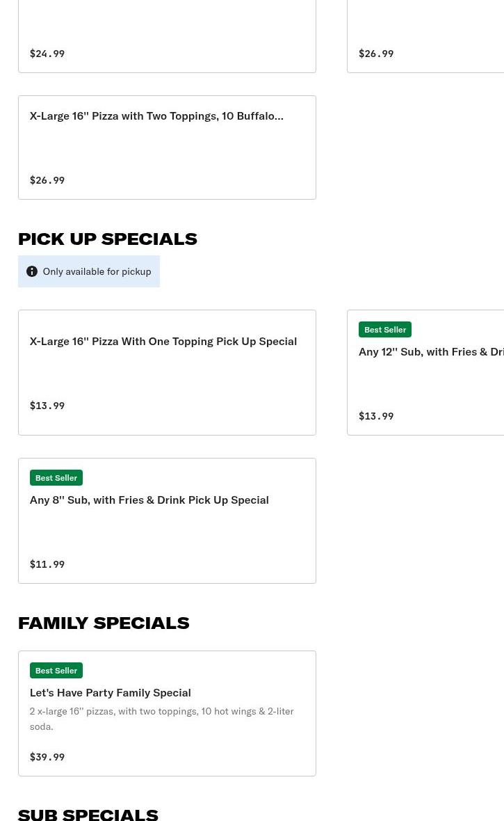Image resolution: width=504 pixels, height=821 pixels.
Task: Click $26.99 price under Two Toppings Buffalo pizza
Action: [47, 180]
